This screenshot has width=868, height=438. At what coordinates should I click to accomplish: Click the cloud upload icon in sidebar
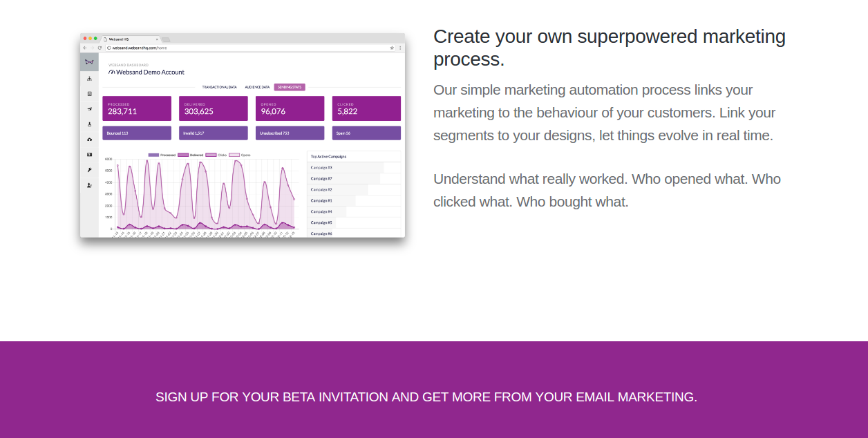coord(89,140)
